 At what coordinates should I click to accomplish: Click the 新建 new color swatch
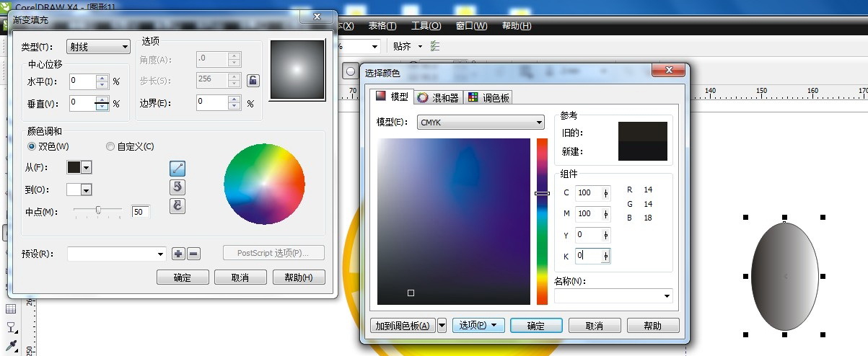[x=643, y=151]
